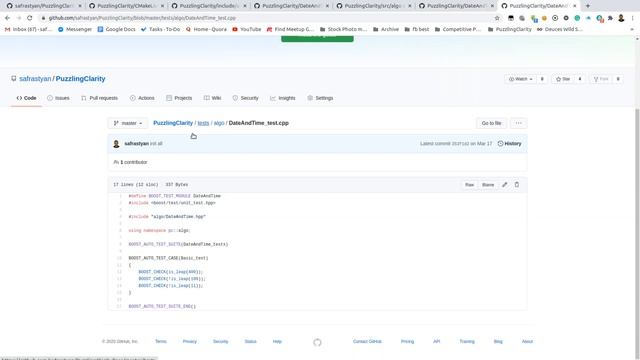Open the Google Docs bookmark
The height and width of the screenshot is (360, 640).
point(116,29)
